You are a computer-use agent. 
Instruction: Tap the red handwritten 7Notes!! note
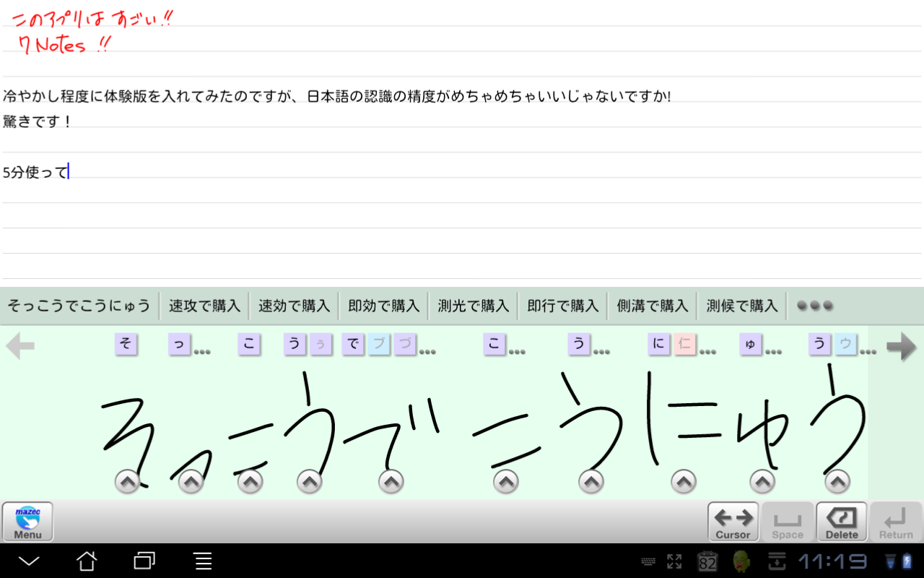tap(65, 45)
